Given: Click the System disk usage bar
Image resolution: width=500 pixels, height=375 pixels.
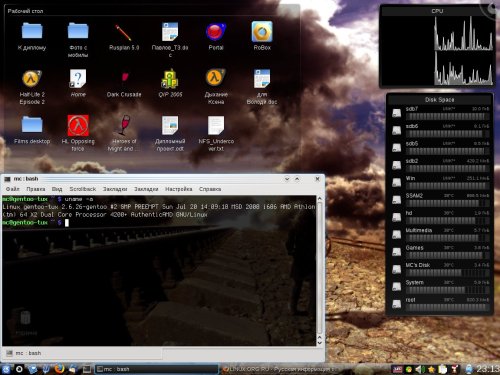Looking at the screenshot, I should (x=447, y=290).
